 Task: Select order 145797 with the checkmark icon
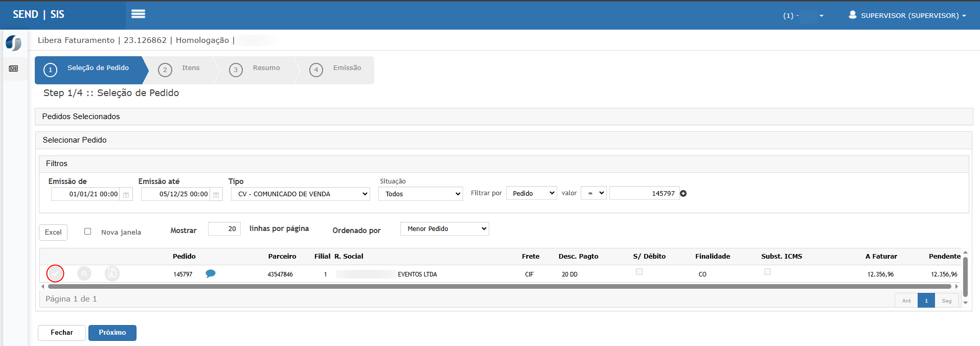(x=55, y=274)
